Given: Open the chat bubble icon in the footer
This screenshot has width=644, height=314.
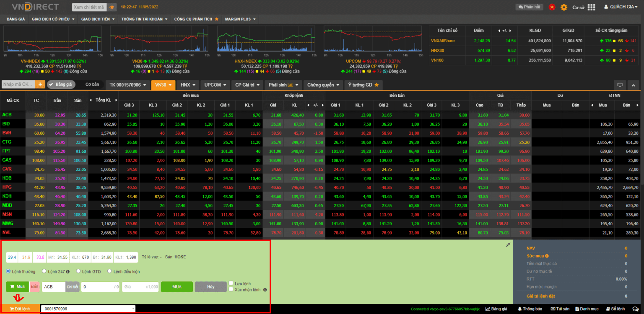Looking at the screenshot, I should pos(635,309).
